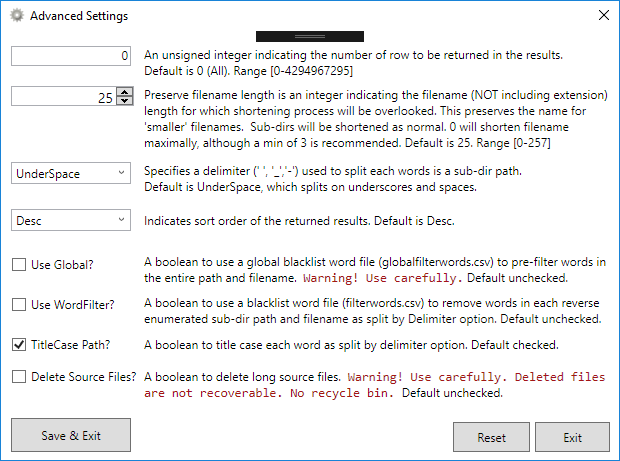
Task: Click the chevron arrow of Desc combo box
Action: pos(121,220)
